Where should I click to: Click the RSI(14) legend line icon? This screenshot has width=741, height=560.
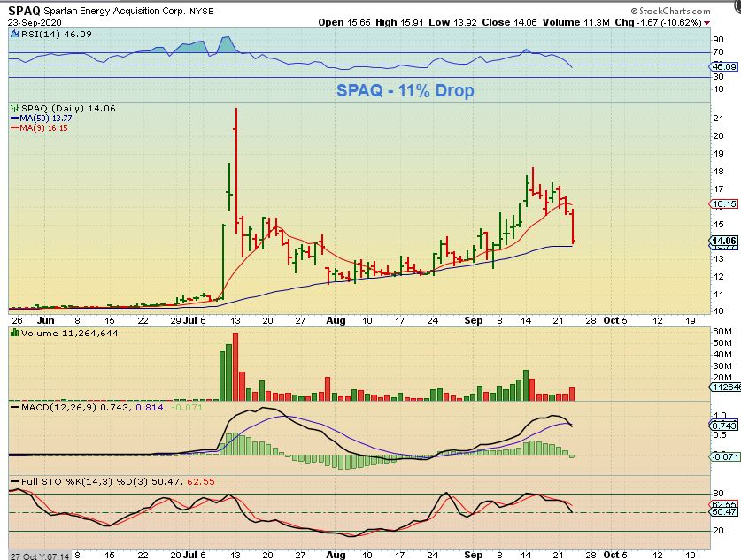pos(13,34)
